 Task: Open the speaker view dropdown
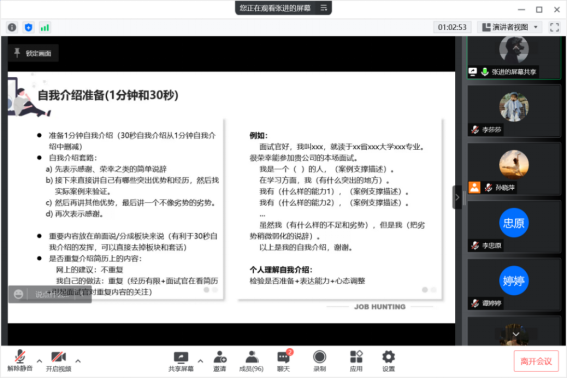(x=510, y=27)
